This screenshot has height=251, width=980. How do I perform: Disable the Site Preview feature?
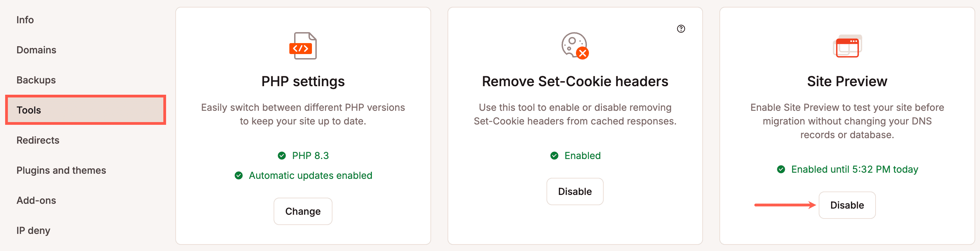[847, 205]
